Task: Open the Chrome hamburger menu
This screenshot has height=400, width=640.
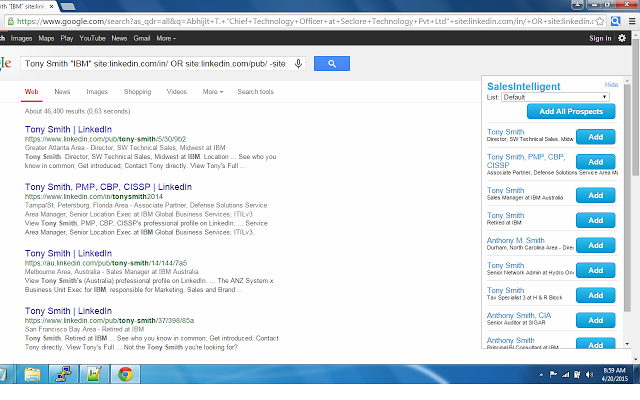Action: click(632, 21)
